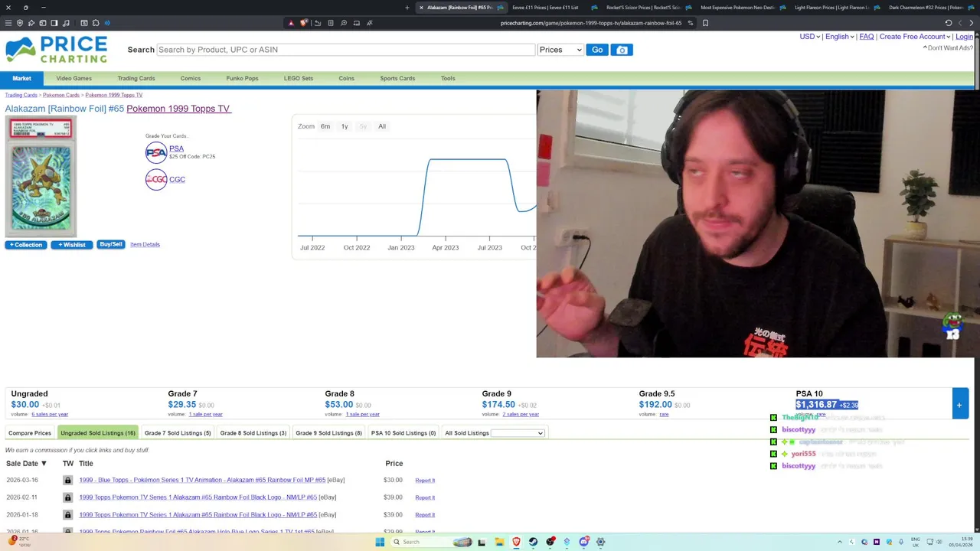Open File Explorer in the taskbar
The height and width of the screenshot is (551, 980).
[500, 542]
